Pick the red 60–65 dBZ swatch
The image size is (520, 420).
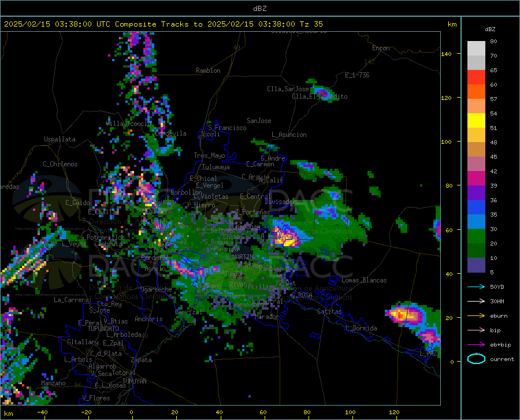(476, 77)
